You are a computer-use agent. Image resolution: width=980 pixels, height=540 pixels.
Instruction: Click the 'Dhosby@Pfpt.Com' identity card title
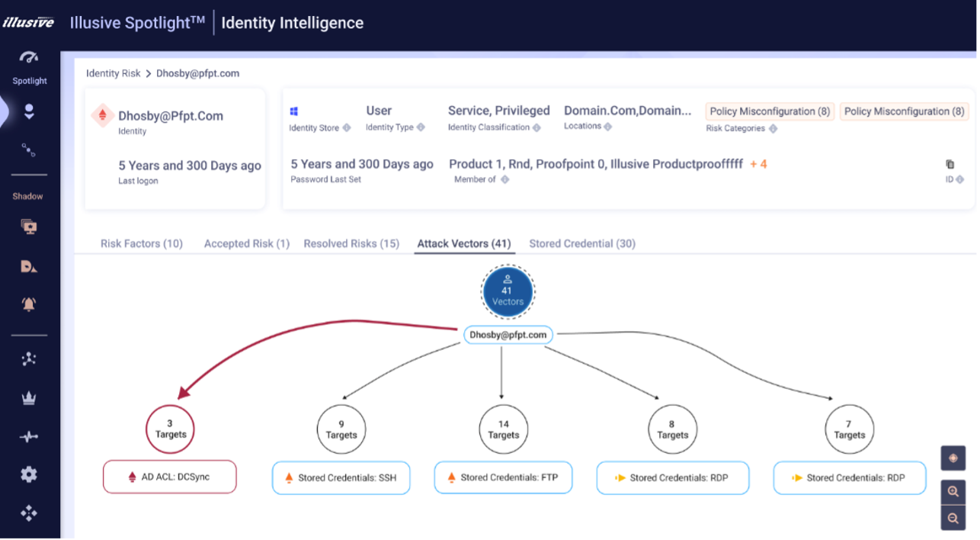click(171, 116)
